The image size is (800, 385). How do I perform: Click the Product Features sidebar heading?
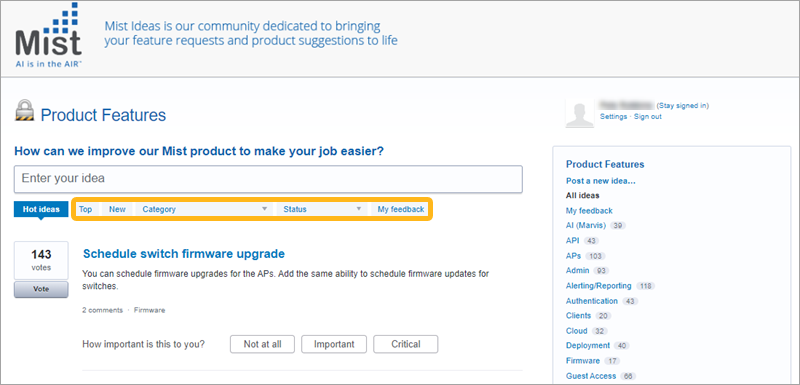coord(605,164)
